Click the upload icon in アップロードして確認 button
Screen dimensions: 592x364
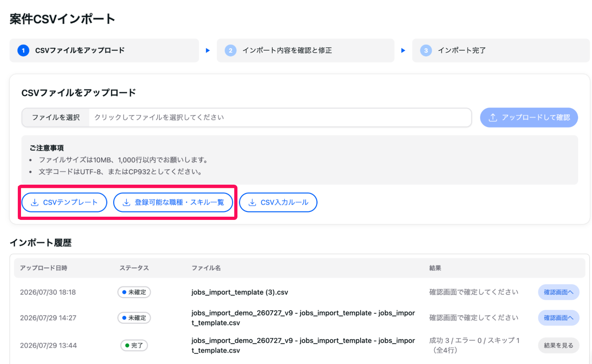pyautogui.click(x=493, y=117)
